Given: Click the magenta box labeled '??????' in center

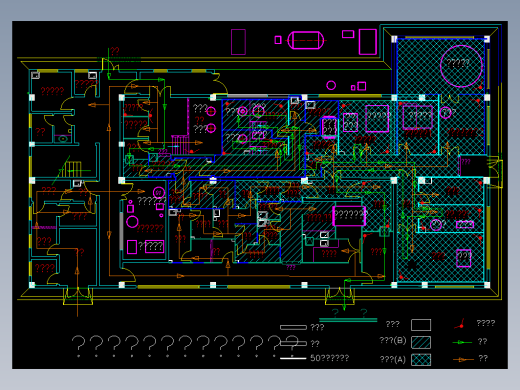Looking at the screenshot, I should 349,216.
